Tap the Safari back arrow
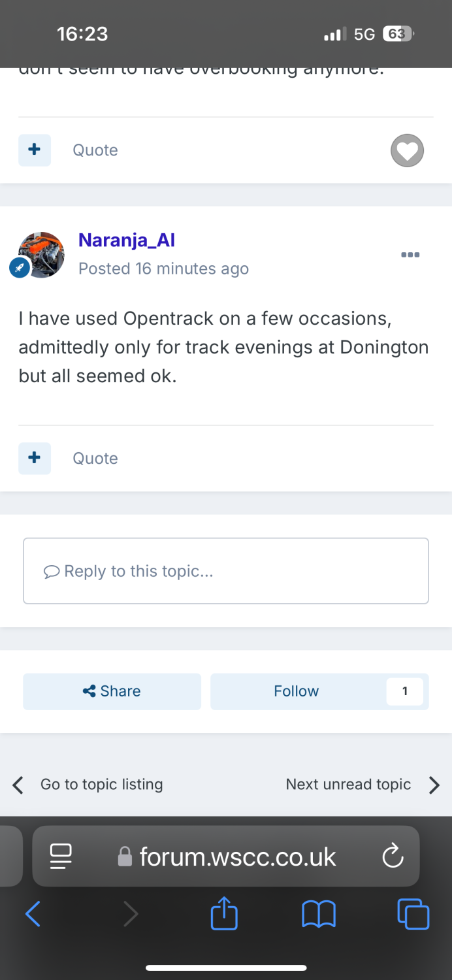Screen dimensions: 452x980 coord(32,913)
